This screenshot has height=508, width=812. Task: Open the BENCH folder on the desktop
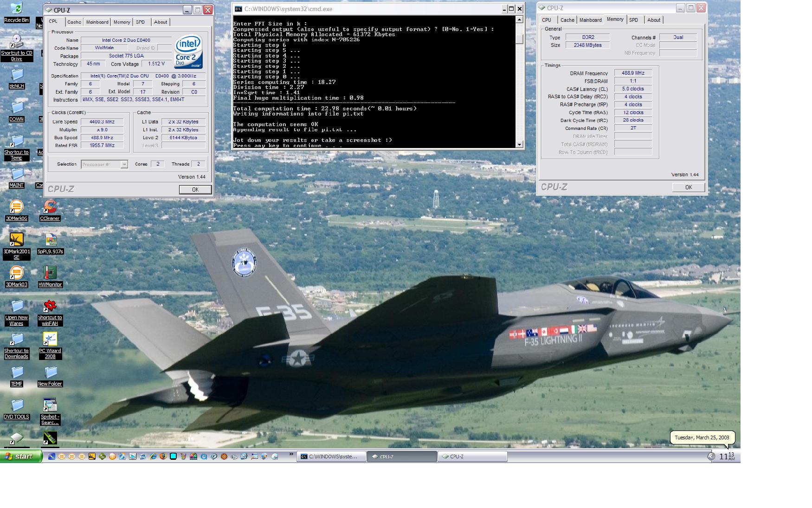click(16, 79)
